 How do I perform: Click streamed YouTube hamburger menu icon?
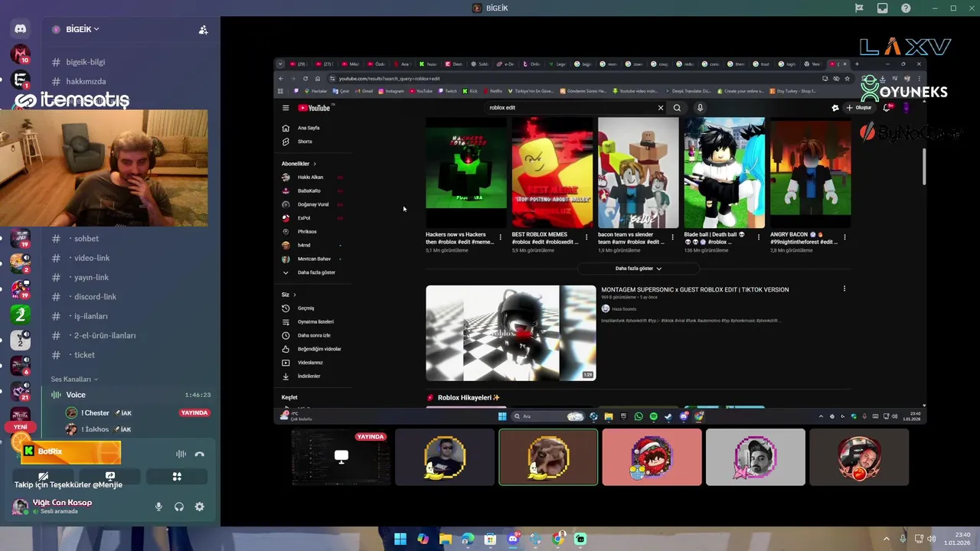pyautogui.click(x=286, y=108)
